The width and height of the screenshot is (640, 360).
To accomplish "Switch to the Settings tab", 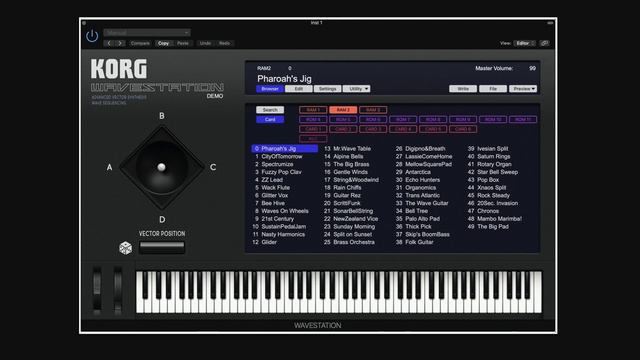I will (327, 89).
